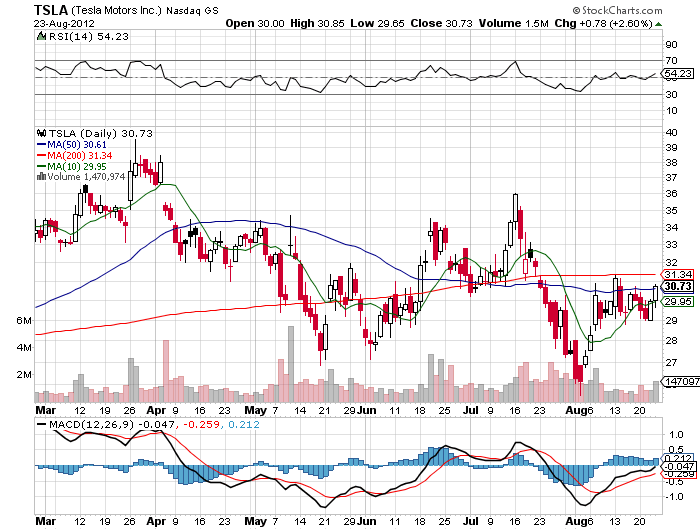Viewport: 700px width, 530px height.
Task: Click the Volume 1.5M header value
Action: tap(513, 23)
